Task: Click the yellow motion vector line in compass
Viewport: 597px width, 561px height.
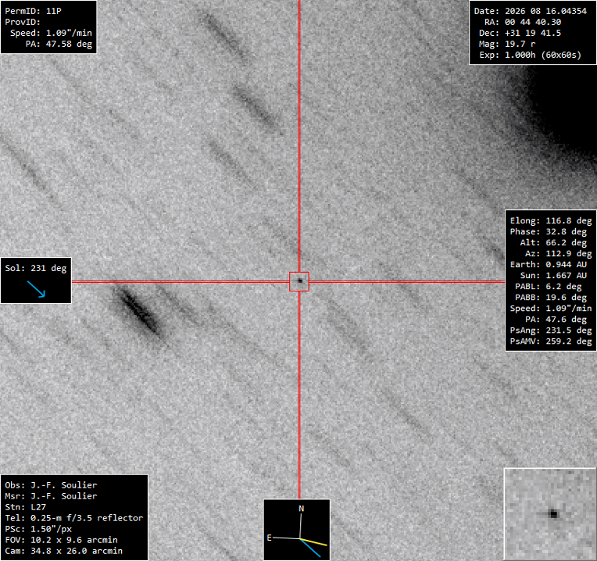Action: click(313, 542)
